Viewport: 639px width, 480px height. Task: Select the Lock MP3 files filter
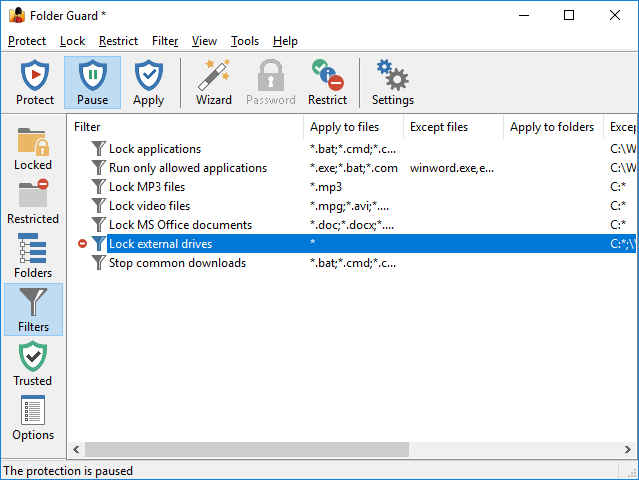point(147,187)
